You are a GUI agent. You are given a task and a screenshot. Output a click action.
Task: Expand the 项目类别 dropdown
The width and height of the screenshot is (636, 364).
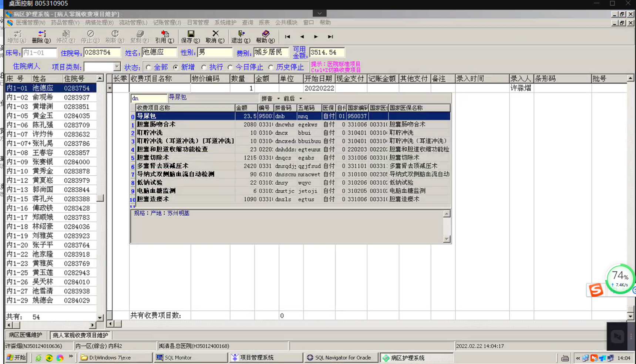tap(117, 67)
